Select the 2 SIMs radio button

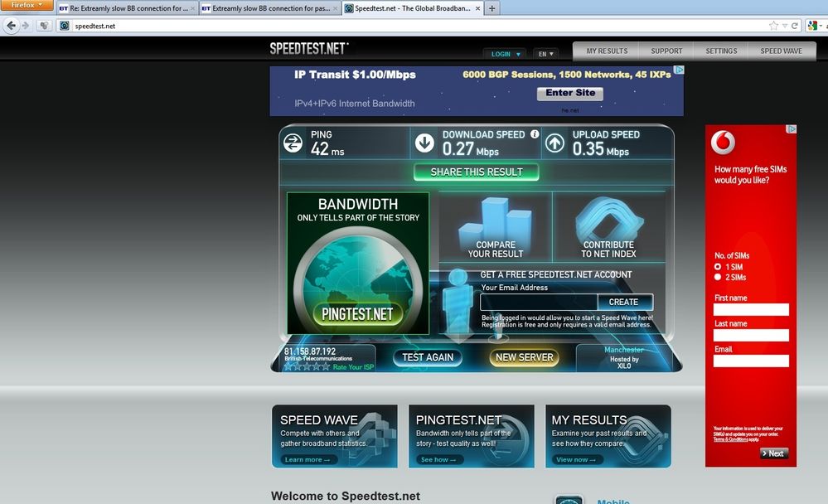point(718,277)
